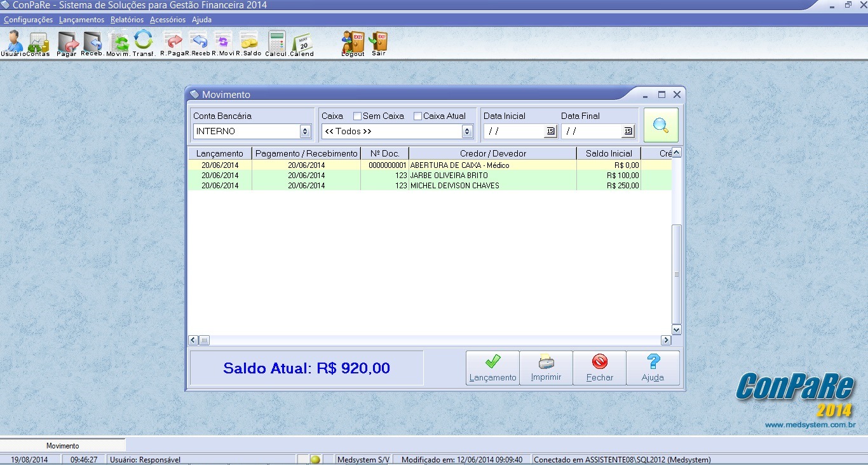Click the Modificado em status entry
This screenshot has width=868, height=465.
tap(462, 459)
